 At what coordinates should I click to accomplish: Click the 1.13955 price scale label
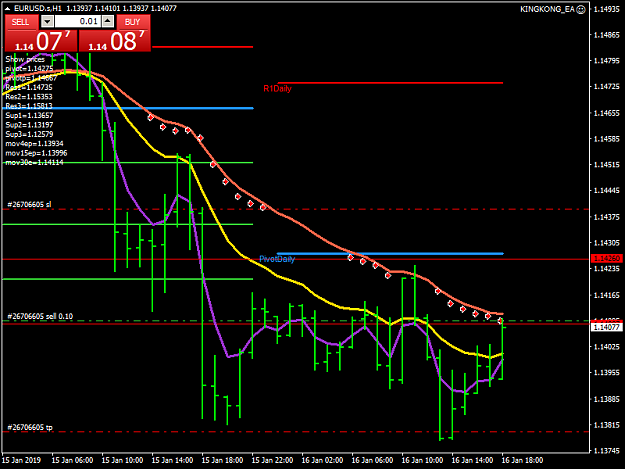(607, 373)
